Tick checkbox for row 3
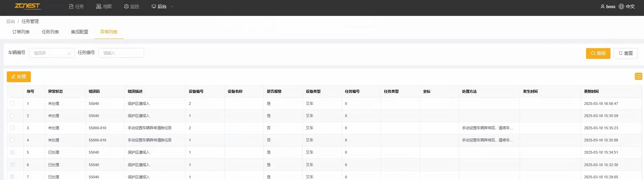This screenshot has height=180, width=644. [12, 128]
